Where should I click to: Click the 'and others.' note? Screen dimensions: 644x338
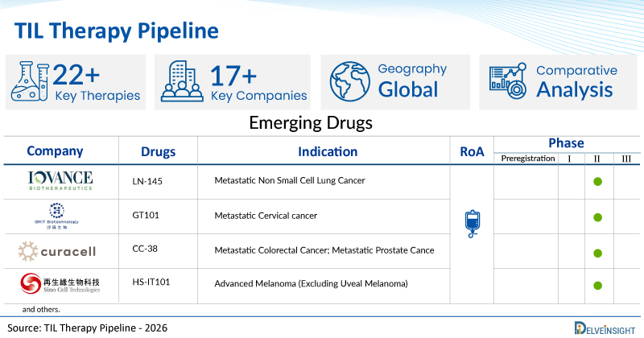(41, 309)
